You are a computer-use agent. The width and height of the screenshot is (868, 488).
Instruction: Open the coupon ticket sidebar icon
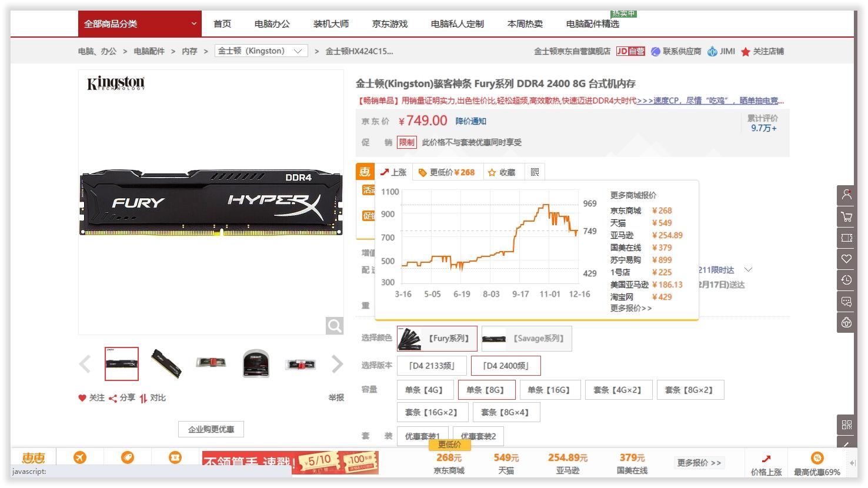846,238
